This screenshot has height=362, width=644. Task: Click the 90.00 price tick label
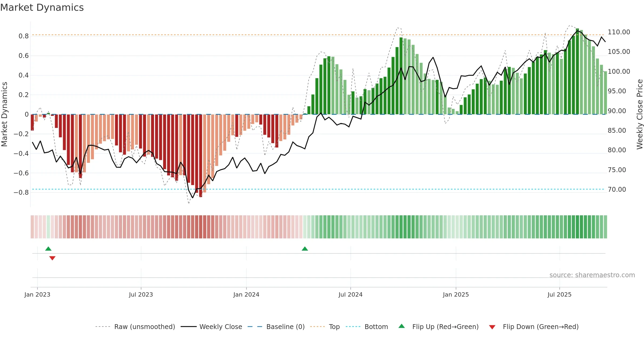coord(617,111)
